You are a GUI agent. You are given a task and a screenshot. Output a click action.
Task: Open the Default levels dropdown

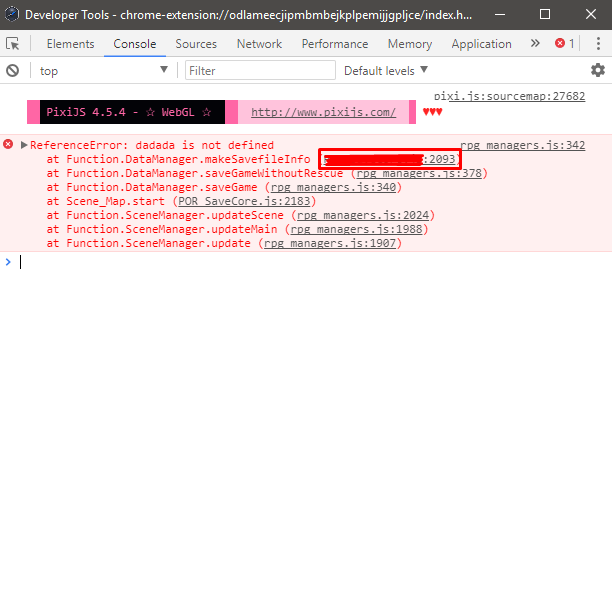tap(386, 71)
